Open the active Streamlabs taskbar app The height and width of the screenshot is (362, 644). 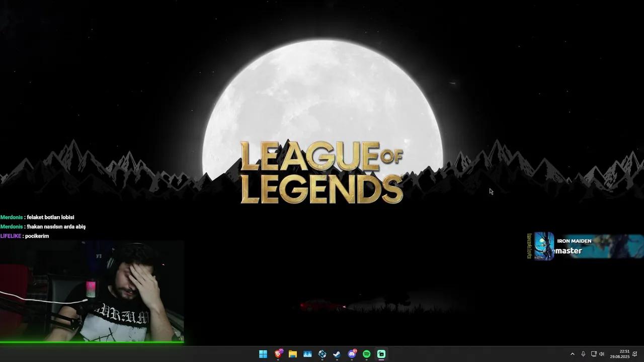(x=381, y=354)
